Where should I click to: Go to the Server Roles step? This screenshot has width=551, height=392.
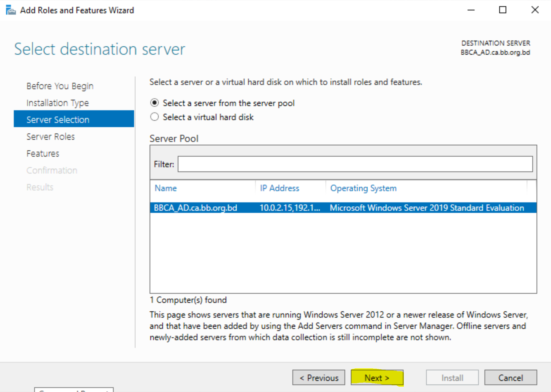50,137
